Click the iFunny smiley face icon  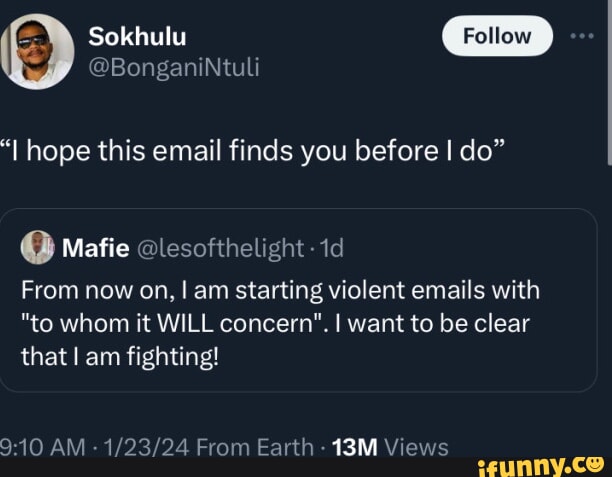click(596, 463)
